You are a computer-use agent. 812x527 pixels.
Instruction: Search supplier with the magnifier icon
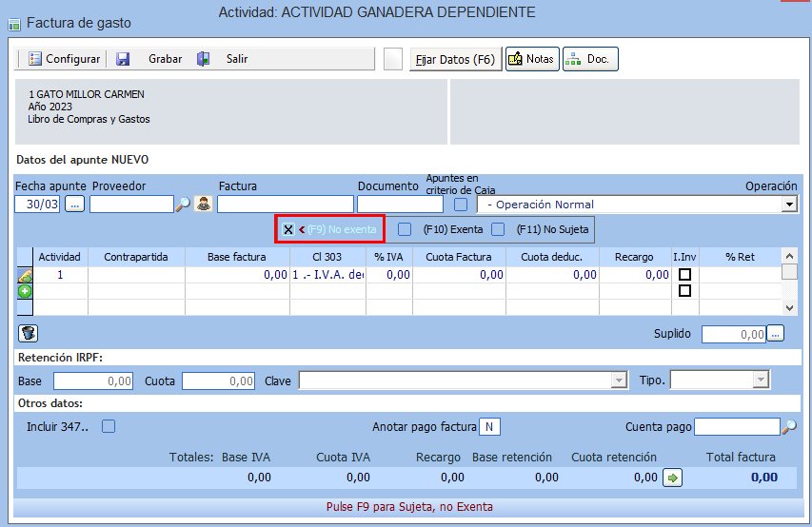pos(183,204)
